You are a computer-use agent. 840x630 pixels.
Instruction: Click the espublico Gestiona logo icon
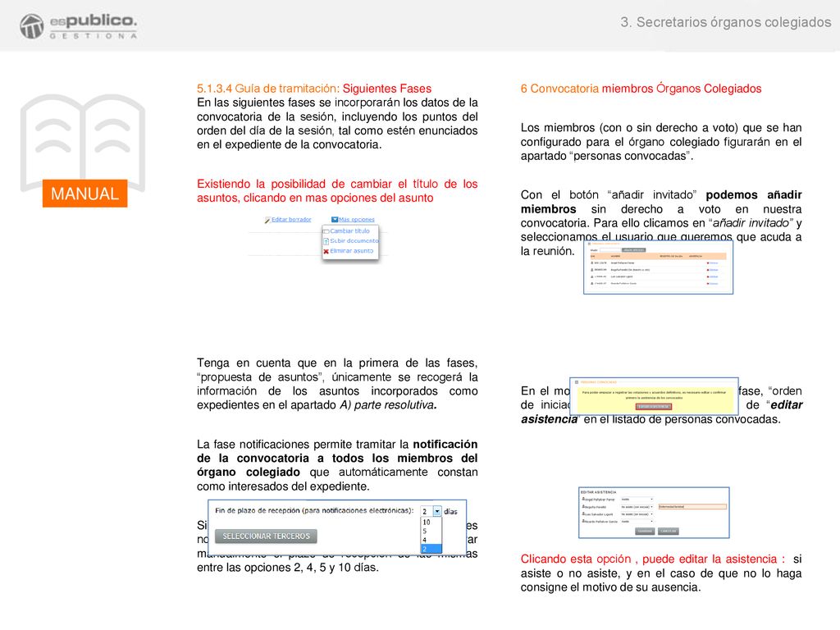coord(32,26)
